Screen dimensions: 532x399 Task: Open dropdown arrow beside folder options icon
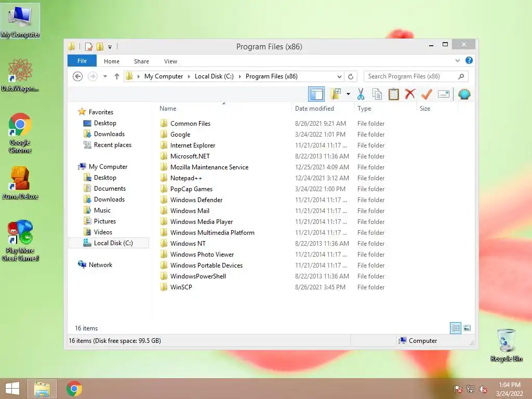[348, 94]
